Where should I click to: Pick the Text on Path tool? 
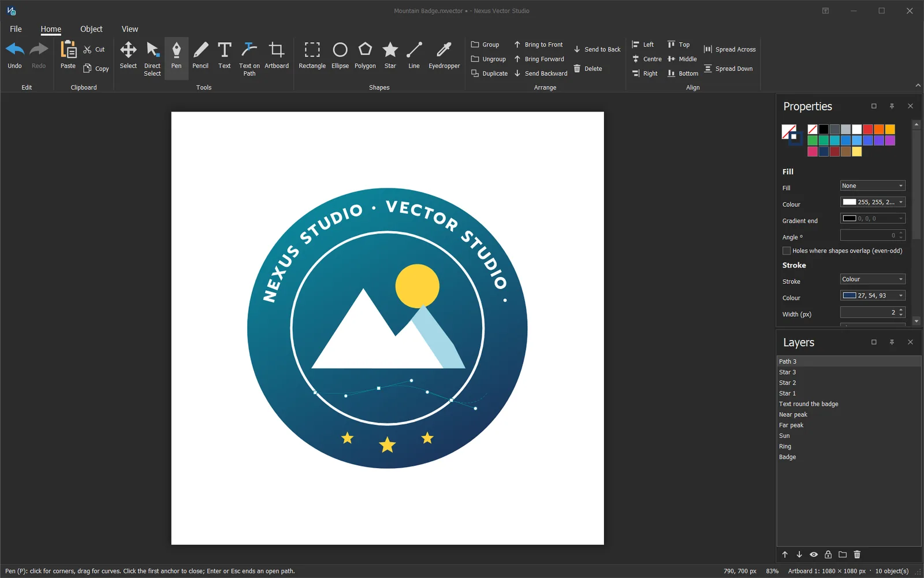249,59
